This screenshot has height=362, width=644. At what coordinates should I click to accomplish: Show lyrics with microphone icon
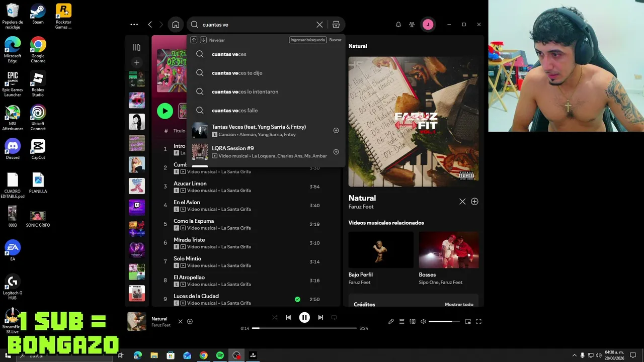point(391,321)
